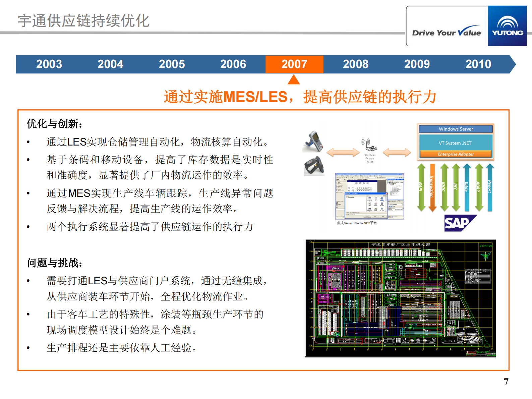Click the bullet starting 两个执行系统
Image resolution: width=532 pixels, height=399 pixels.
150,227
